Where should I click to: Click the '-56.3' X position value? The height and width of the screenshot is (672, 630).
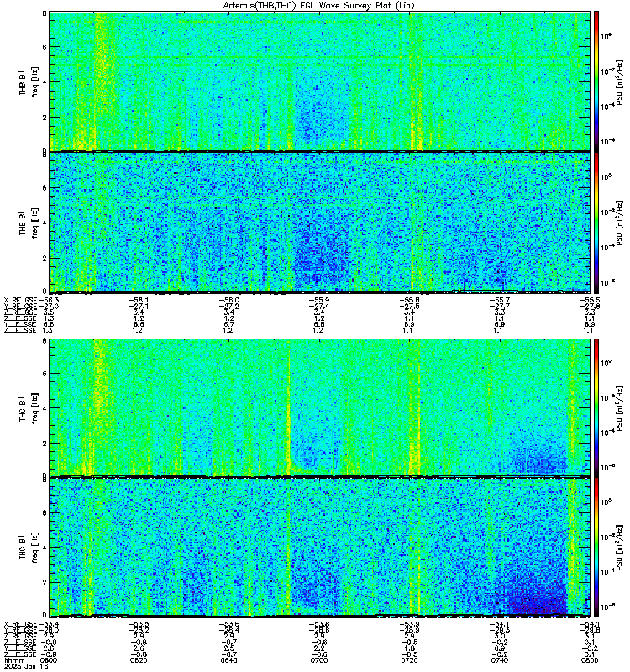(49, 301)
